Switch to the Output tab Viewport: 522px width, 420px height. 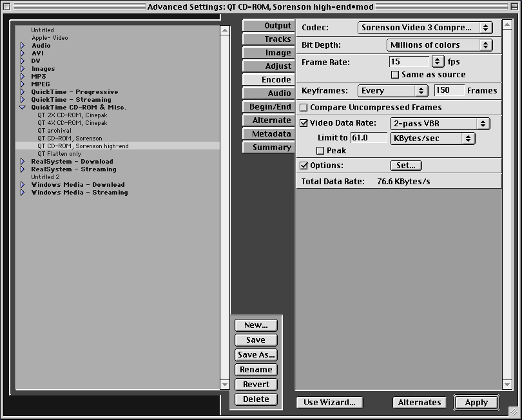tap(268, 26)
